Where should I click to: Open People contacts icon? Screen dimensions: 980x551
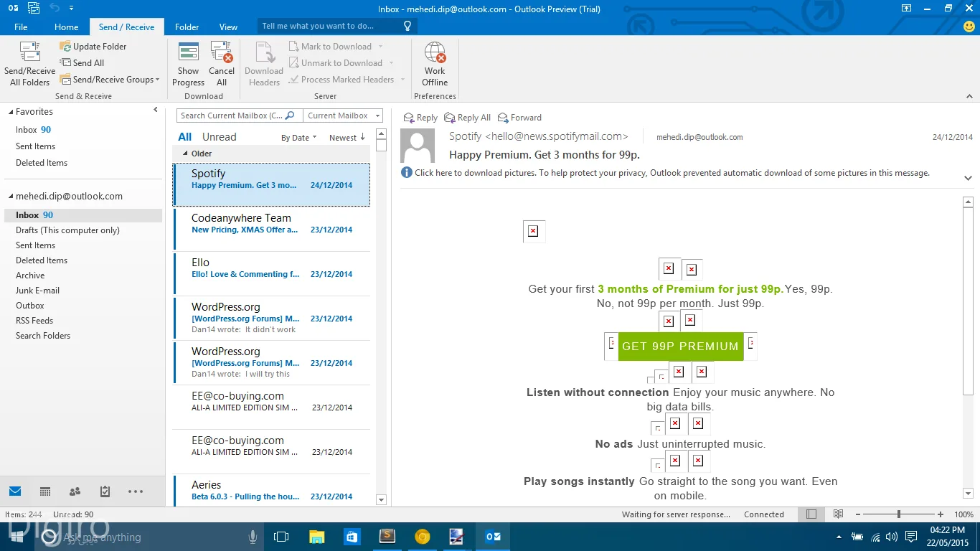point(75,491)
